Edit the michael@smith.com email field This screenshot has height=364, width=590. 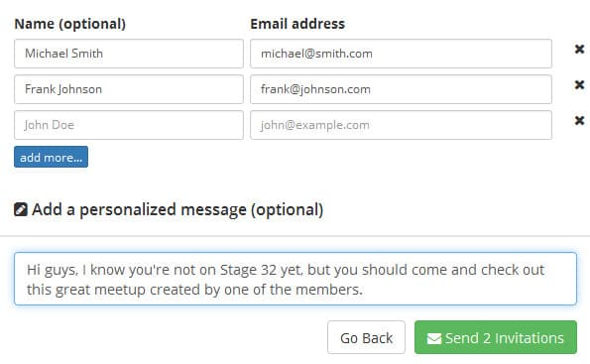pyautogui.click(x=402, y=54)
